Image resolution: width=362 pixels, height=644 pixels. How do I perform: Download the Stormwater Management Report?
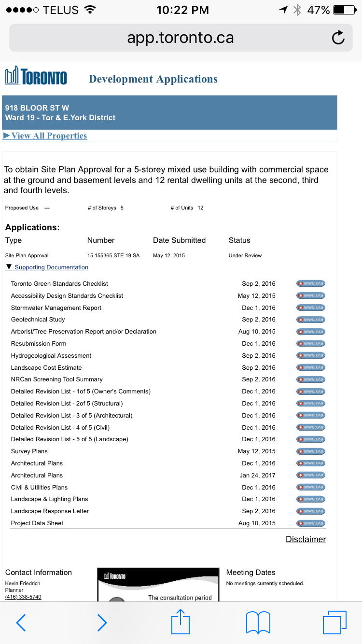(x=311, y=308)
